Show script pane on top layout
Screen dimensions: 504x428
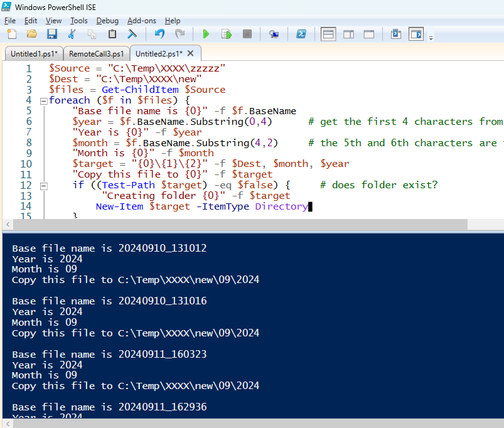tap(328, 34)
